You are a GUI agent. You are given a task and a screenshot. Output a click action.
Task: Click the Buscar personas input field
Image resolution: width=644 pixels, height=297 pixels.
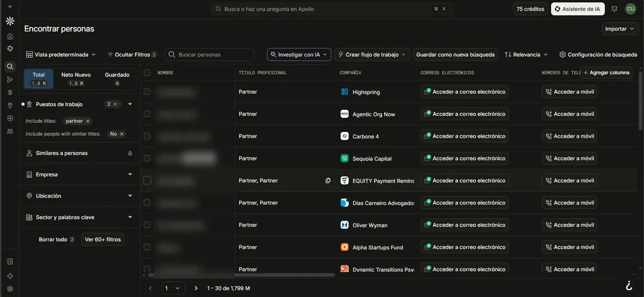click(209, 55)
